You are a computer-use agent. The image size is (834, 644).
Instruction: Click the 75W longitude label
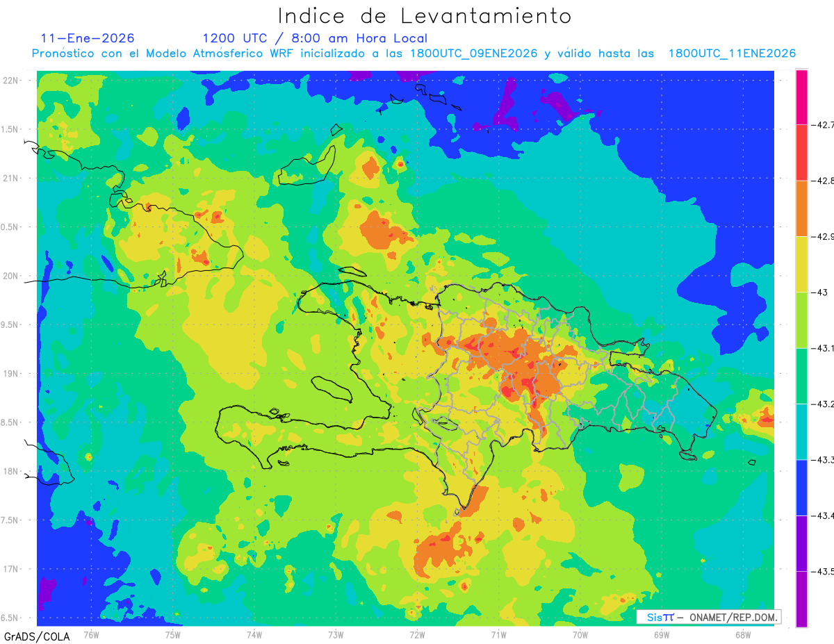pos(173,634)
